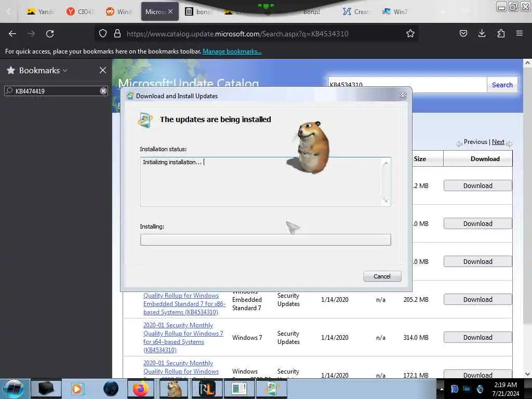This screenshot has height=399, width=532.
Task: Open the black box taskbar app
Action: (x=46, y=389)
